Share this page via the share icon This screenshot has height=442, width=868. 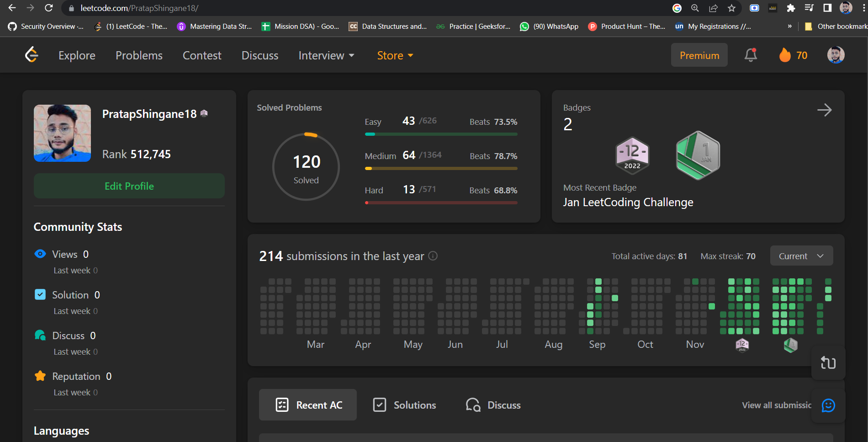(713, 8)
